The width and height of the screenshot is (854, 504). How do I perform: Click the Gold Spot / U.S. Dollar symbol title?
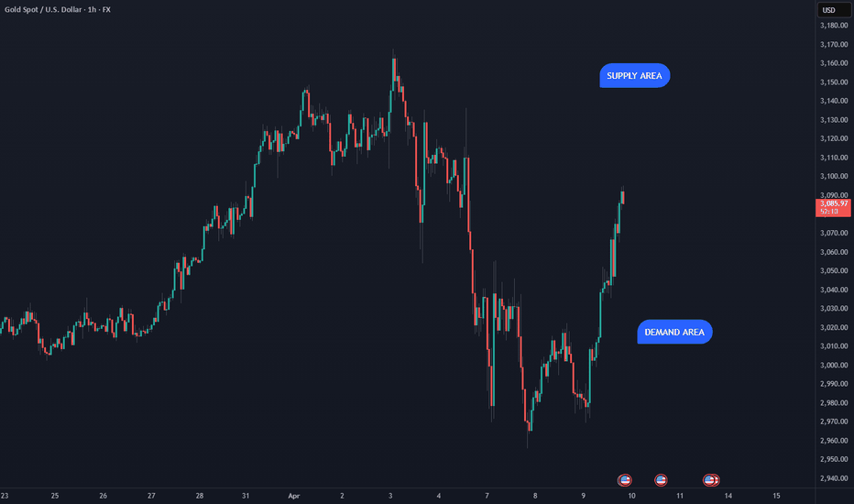pyautogui.click(x=43, y=9)
